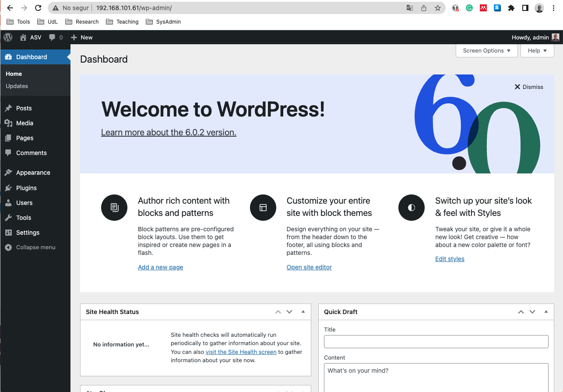Click the Edit styles link
This screenshot has width=563, height=392.
click(450, 259)
